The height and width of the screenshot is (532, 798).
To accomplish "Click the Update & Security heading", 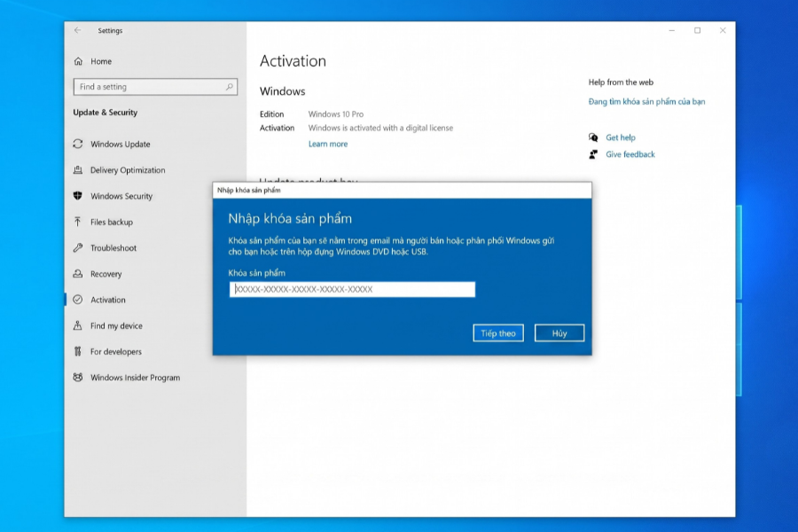I will click(106, 113).
